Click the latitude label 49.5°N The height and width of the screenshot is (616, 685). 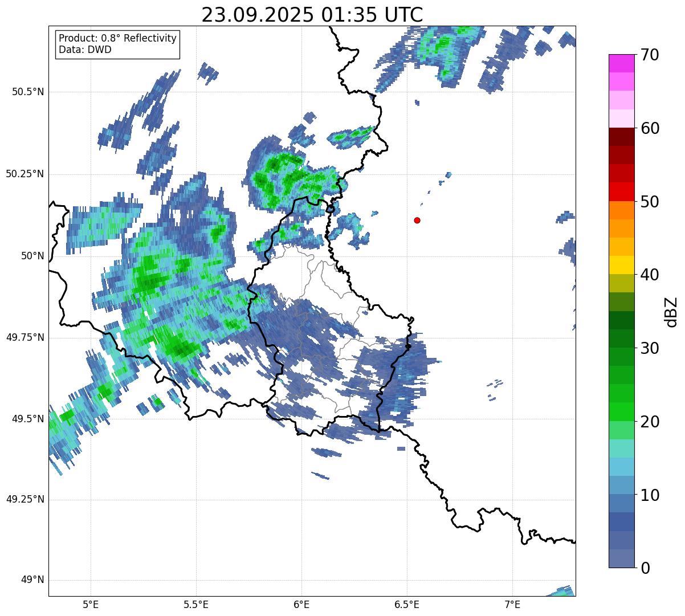coord(28,419)
